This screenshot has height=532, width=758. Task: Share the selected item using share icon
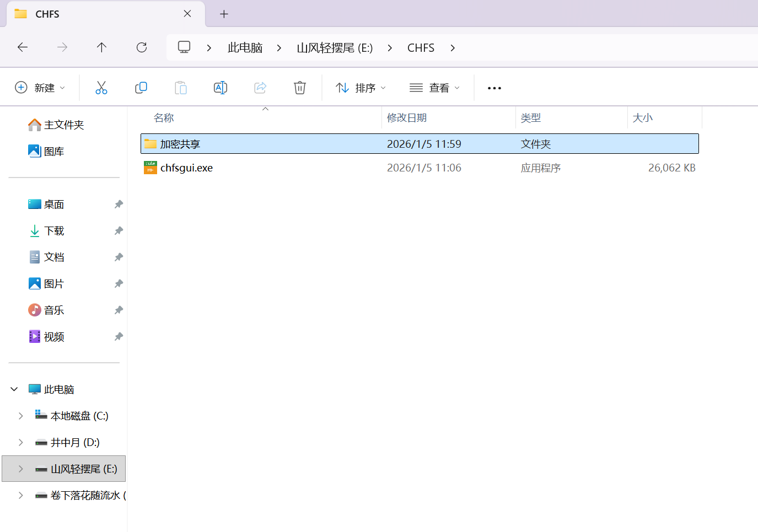pyautogui.click(x=260, y=87)
